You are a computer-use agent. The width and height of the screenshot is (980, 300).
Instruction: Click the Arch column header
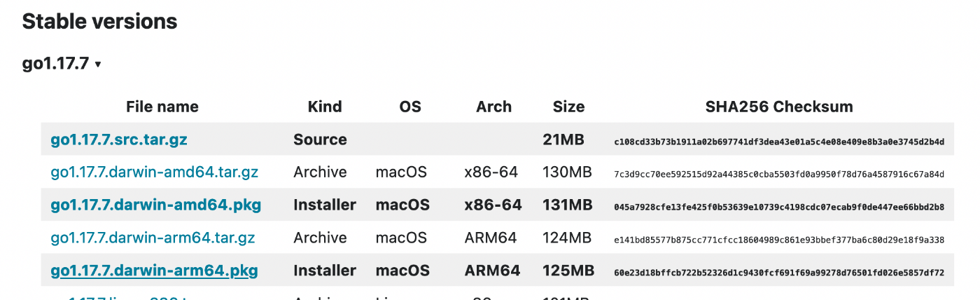[x=494, y=107]
